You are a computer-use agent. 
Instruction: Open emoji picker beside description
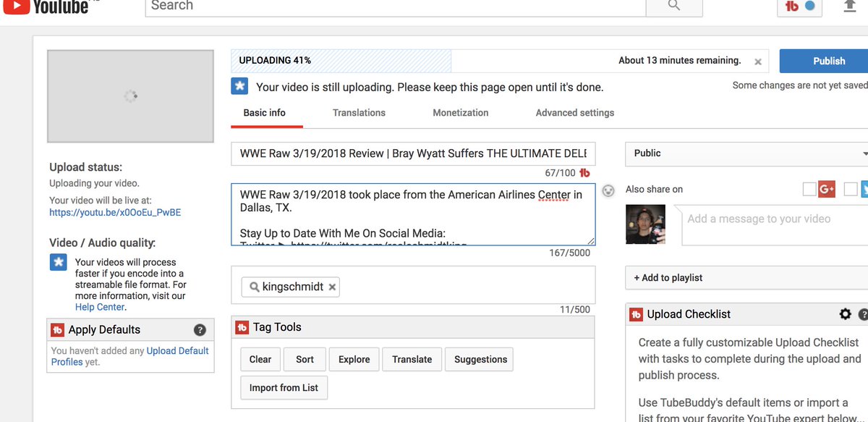pyautogui.click(x=609, y=191)
